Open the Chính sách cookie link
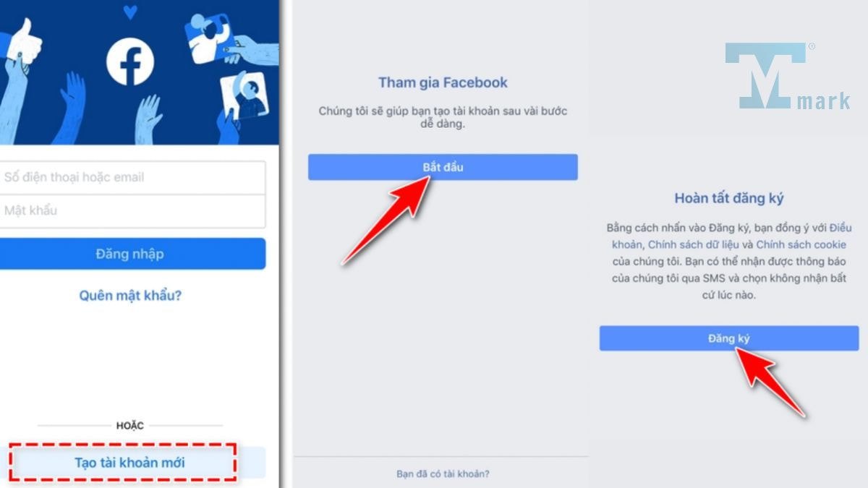 pos(801,245)
